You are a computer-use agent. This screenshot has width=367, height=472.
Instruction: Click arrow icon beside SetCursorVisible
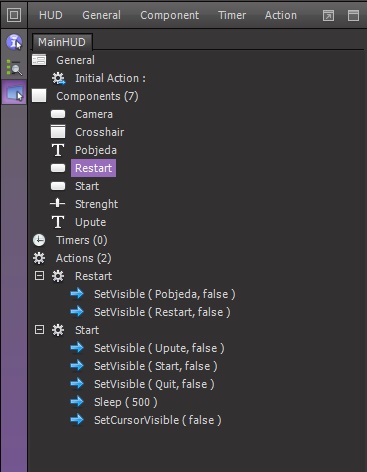(x=77, y=420)
